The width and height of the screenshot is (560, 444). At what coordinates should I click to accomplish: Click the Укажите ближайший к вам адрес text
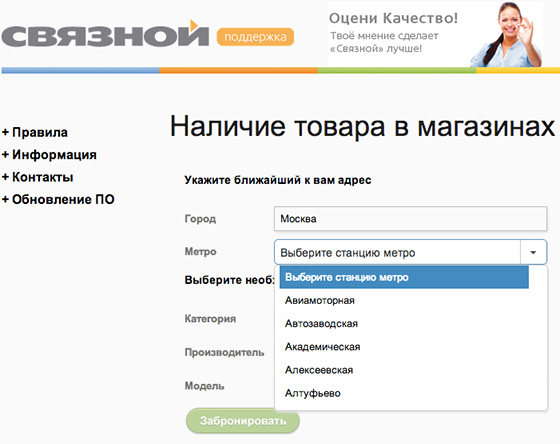pos(278,180)
